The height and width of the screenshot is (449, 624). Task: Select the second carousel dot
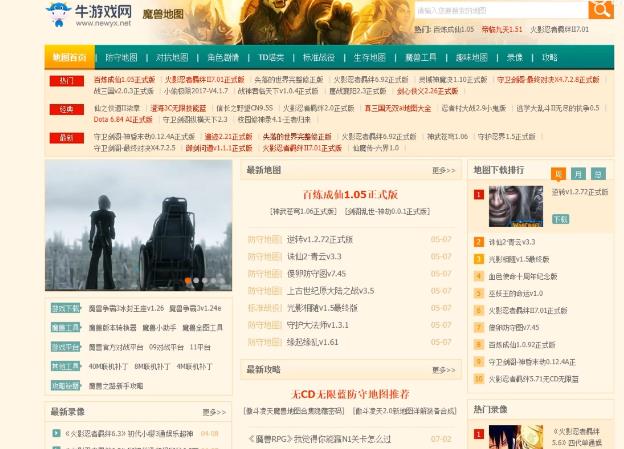196,281
